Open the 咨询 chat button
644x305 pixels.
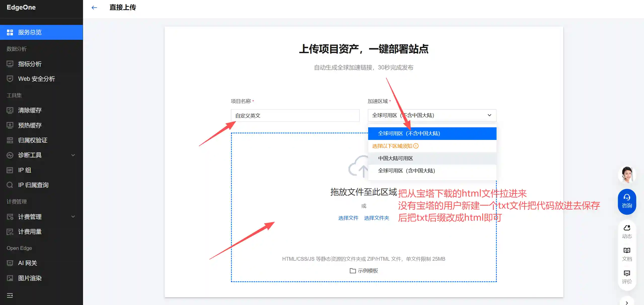coord(627,202)
